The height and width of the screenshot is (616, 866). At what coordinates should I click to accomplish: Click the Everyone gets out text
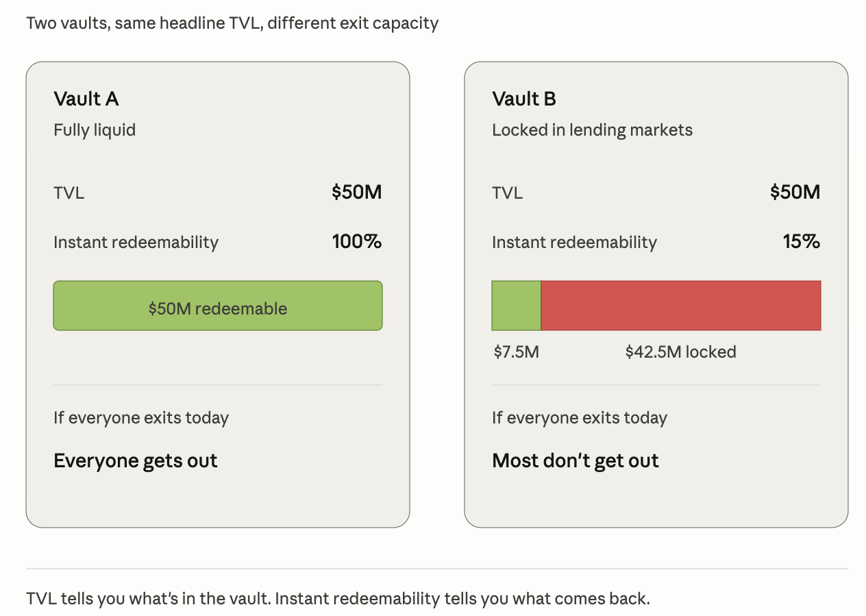click(136, 460)
